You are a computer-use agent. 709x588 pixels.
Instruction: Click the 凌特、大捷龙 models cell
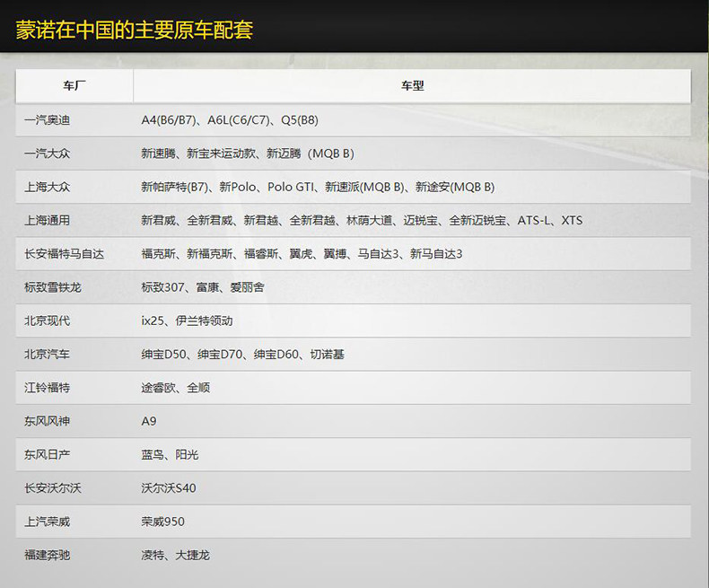(x=412, y=556)
